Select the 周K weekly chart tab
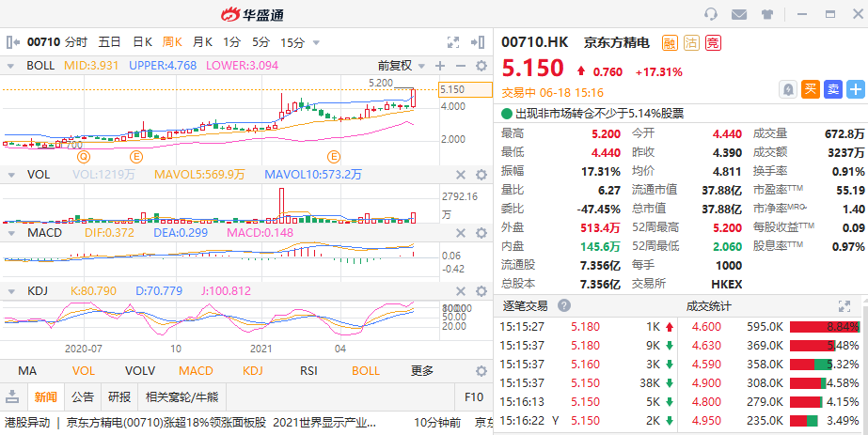 (x=172, y=42)
